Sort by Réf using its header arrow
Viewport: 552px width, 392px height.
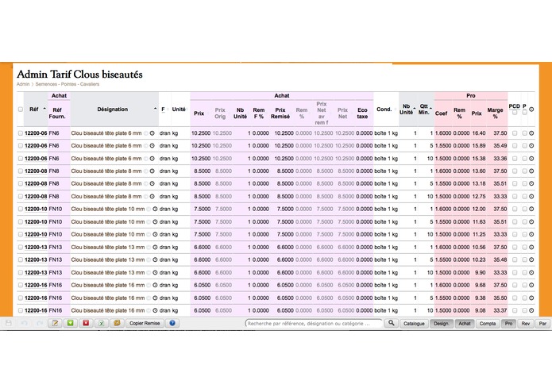pyautogui.click(x=44, y=109)
